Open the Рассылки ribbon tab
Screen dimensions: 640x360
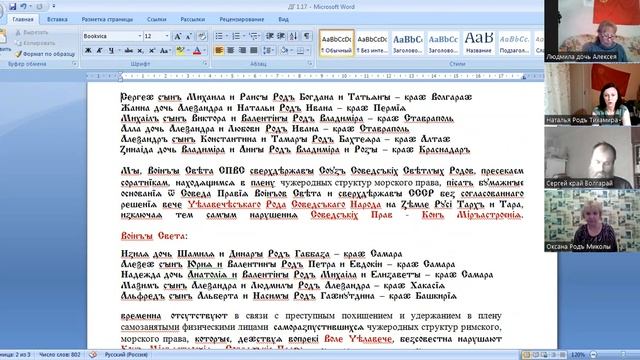click(x=193, y=19)
